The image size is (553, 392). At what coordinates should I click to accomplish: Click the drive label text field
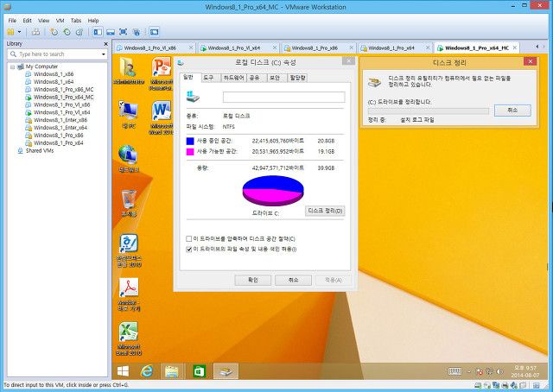[284, 98]
